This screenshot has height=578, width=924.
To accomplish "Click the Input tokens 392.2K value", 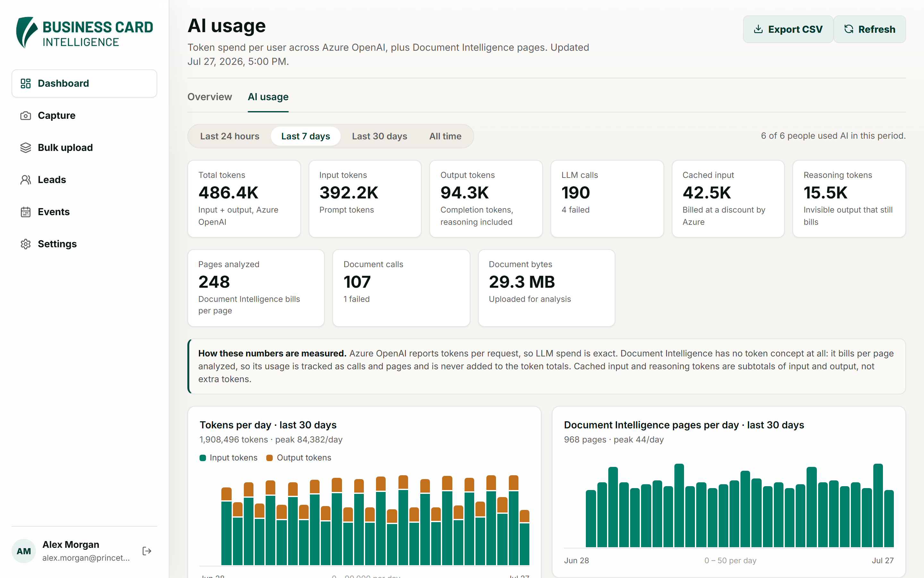I will 349,192.
